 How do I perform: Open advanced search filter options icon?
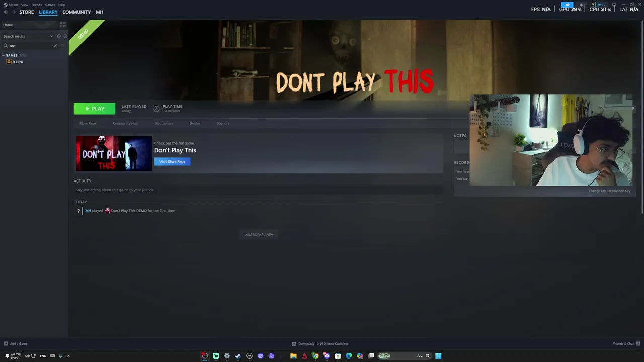63,46
